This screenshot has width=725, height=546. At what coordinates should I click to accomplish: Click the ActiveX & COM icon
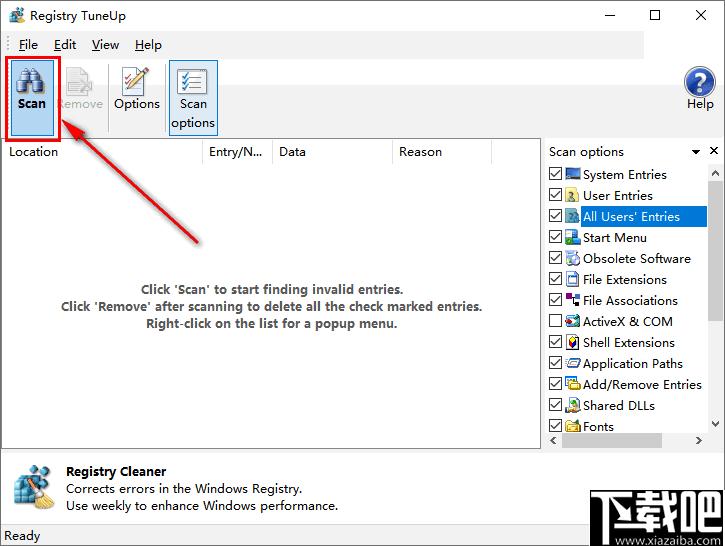(x=572, y=321)
